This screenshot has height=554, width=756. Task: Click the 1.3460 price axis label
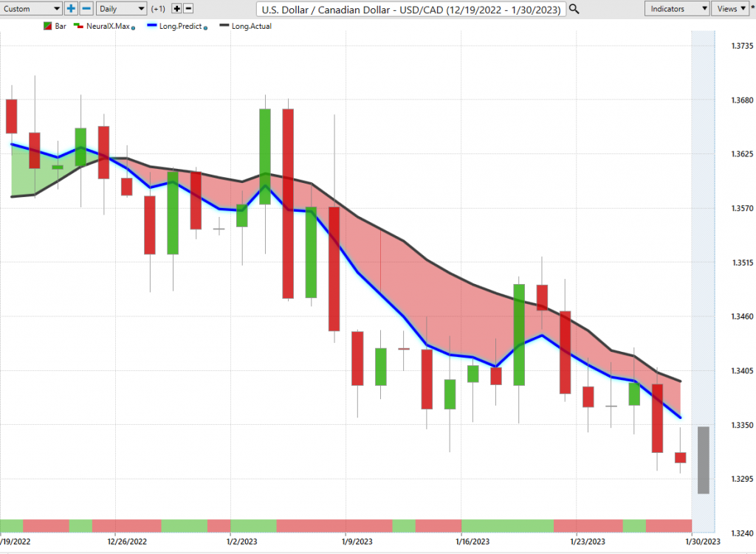742,316
